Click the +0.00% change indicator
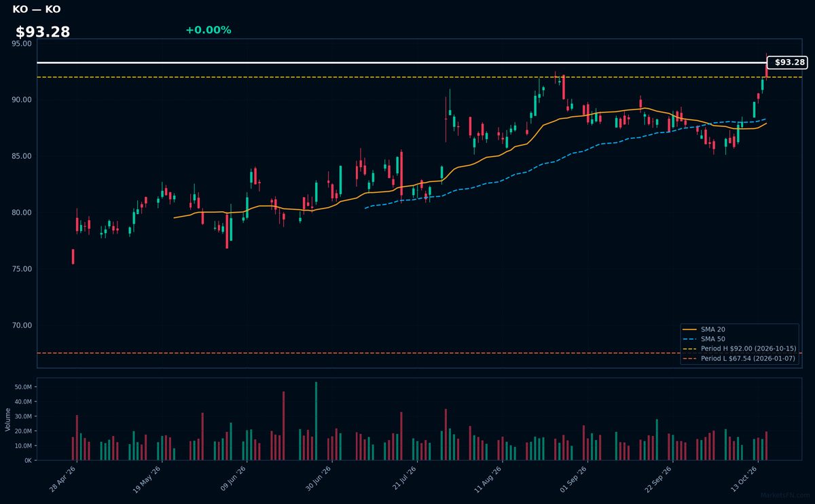Image resolution: width=815 pixels, height=504 pixels. pyautogui.click(x=208, y=30)
